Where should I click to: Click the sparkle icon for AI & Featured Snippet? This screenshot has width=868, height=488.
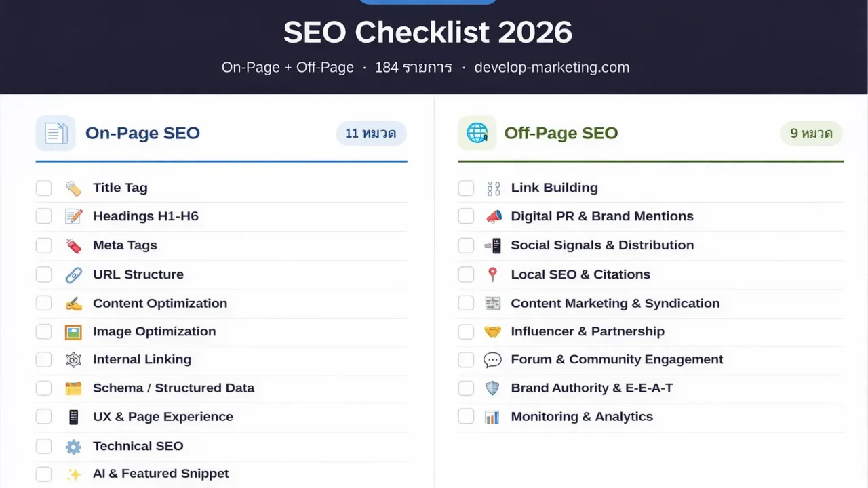click(73, 474)
